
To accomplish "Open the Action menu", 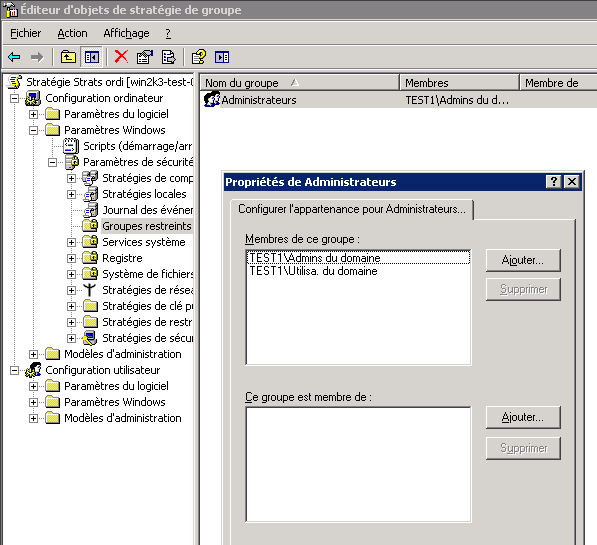I will pyautogui.click(x=72, y=34).
